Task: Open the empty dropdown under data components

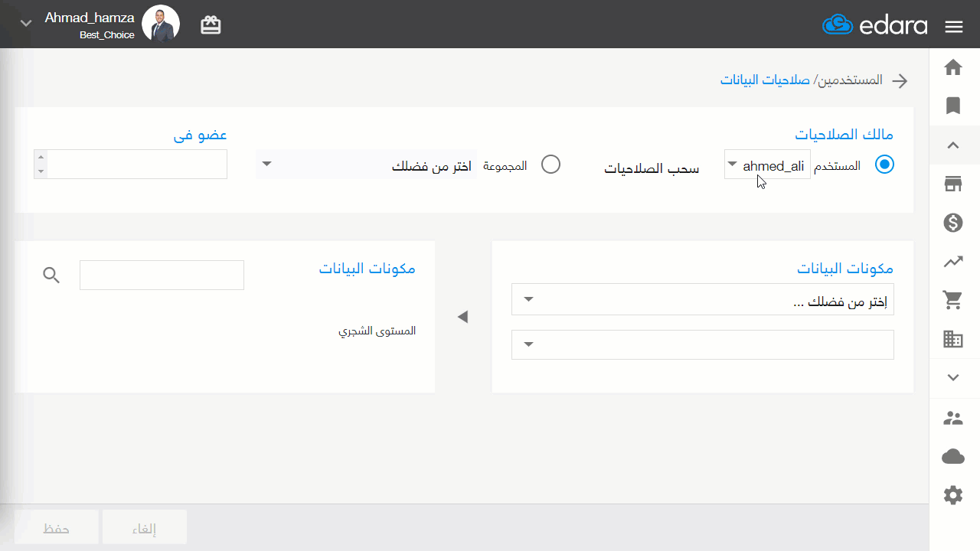Action: coord(703,344)
